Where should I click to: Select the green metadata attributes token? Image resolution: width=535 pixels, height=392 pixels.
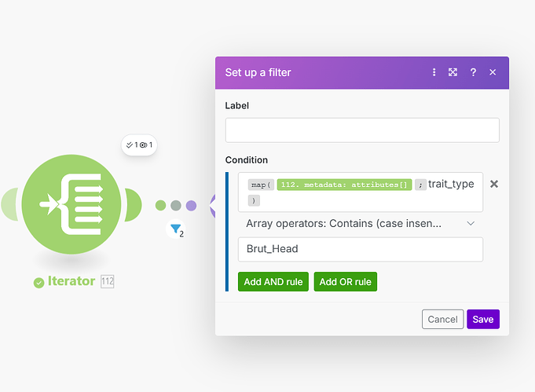344,185
